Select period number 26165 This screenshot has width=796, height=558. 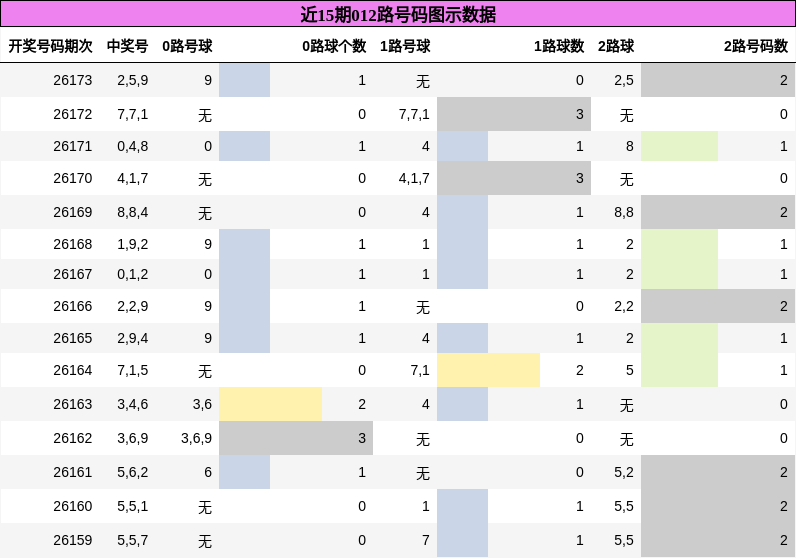(73, 338)
